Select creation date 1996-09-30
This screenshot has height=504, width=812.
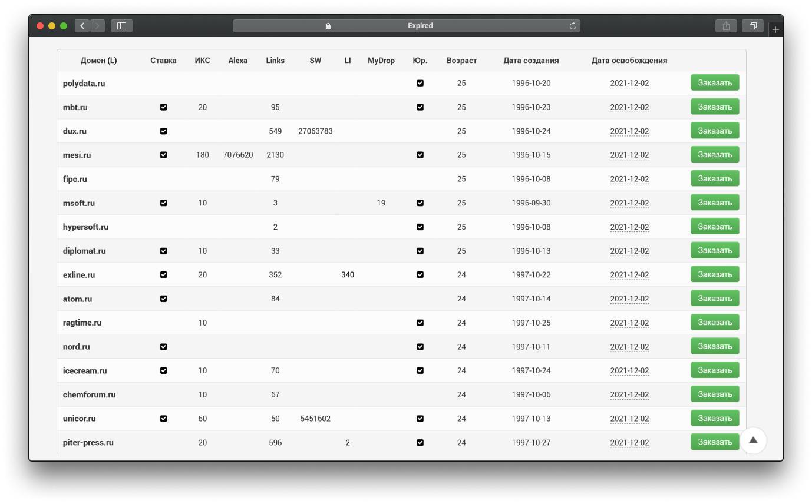tap(531, 203)
